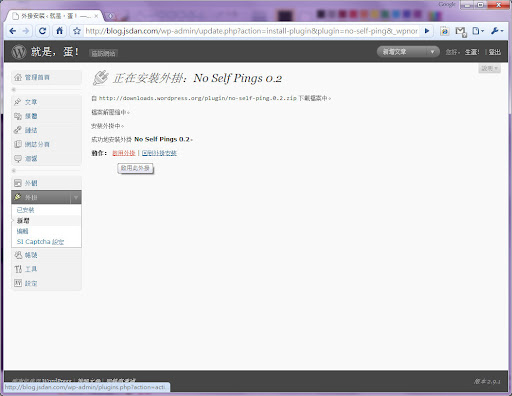Close the 外掛安裝 browser tab
The height and width of the screenshot is (396, 512).
pos(96,16)
